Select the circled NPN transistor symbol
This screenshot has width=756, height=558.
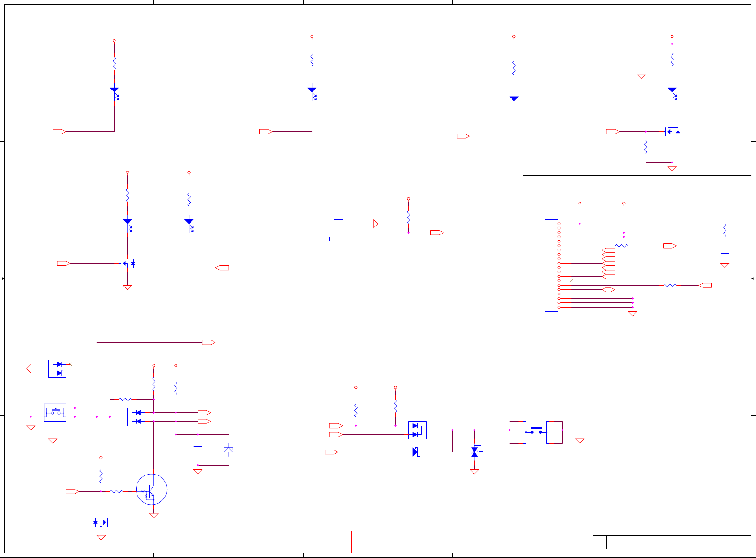[x=152, y=490]
